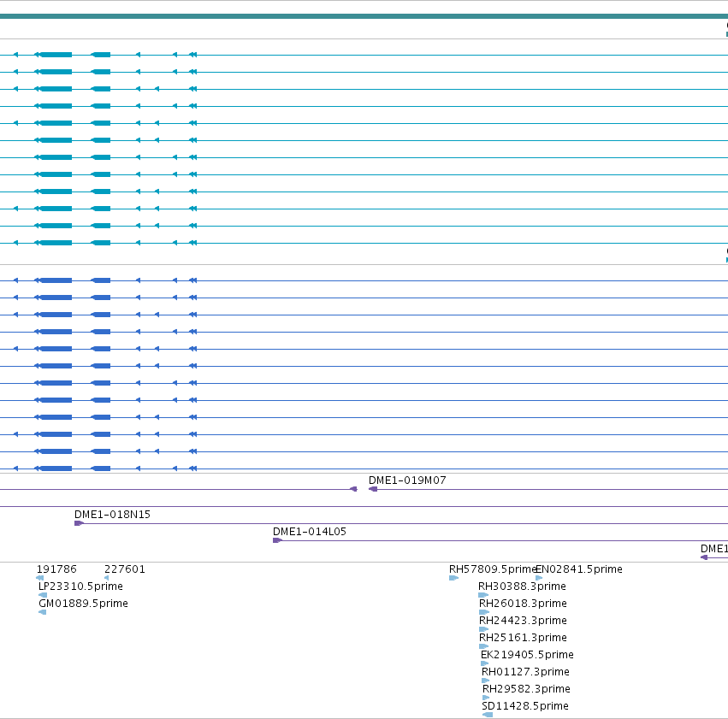Click the RH30388.3prime EST label
728x719 pixels.
coord(522,586)
